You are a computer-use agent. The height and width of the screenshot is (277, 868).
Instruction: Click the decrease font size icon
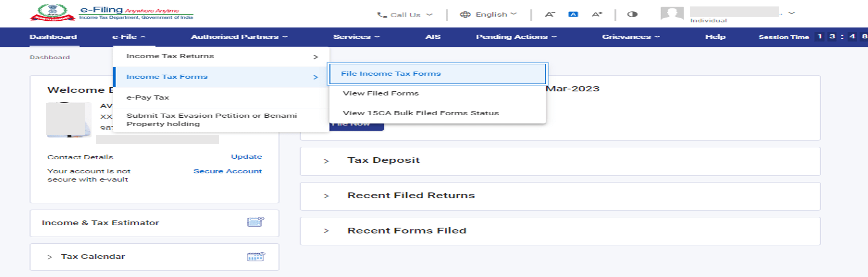point(550,14)
